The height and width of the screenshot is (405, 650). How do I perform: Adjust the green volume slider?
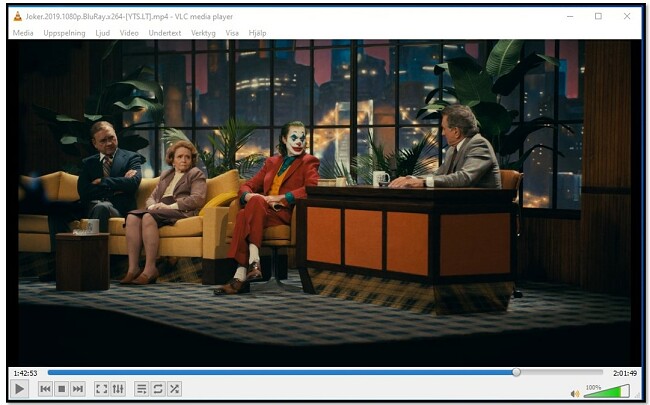[x=607, y=391]
